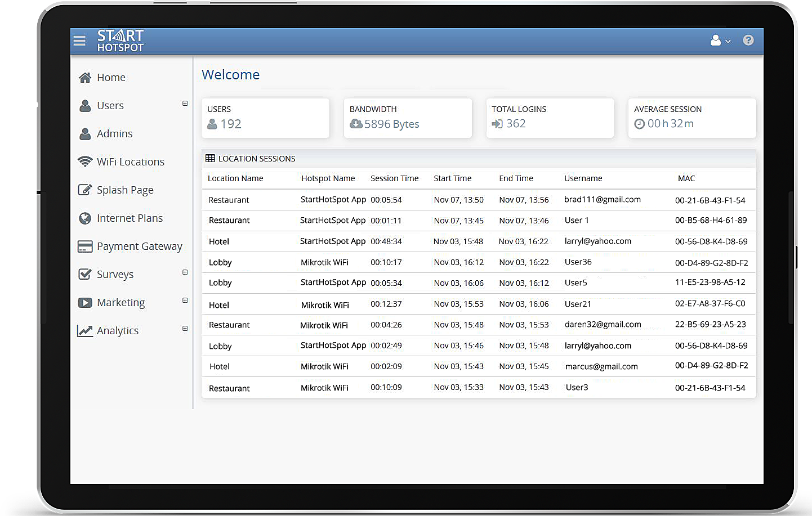
Task: Click the Start Hotspot logo
Action: [x=121, y=41]
